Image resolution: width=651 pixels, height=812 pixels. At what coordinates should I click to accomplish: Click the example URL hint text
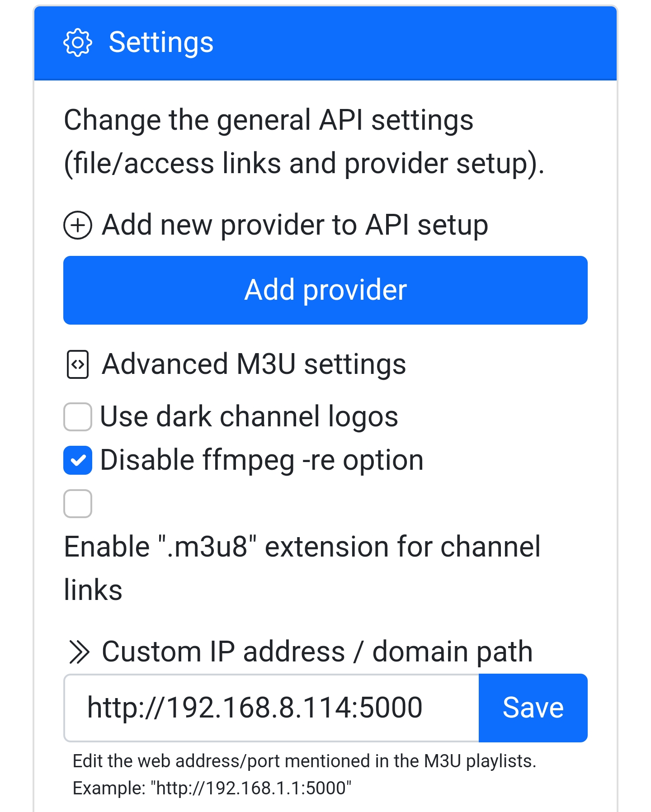[212, 788]
